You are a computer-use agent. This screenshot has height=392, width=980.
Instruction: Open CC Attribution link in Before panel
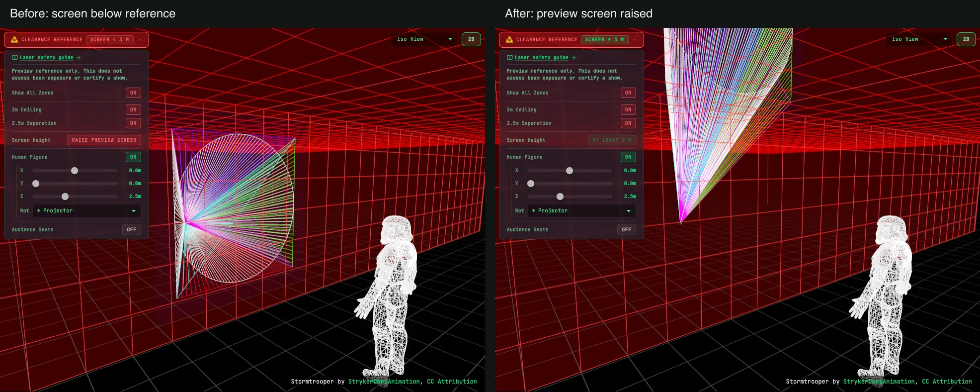point(452,382)
